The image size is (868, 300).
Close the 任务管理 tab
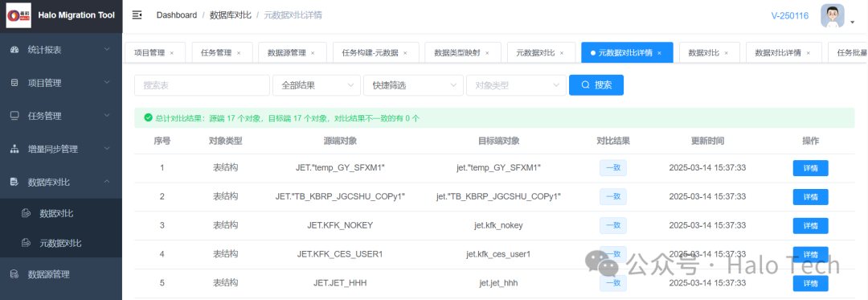click(239, 53)
